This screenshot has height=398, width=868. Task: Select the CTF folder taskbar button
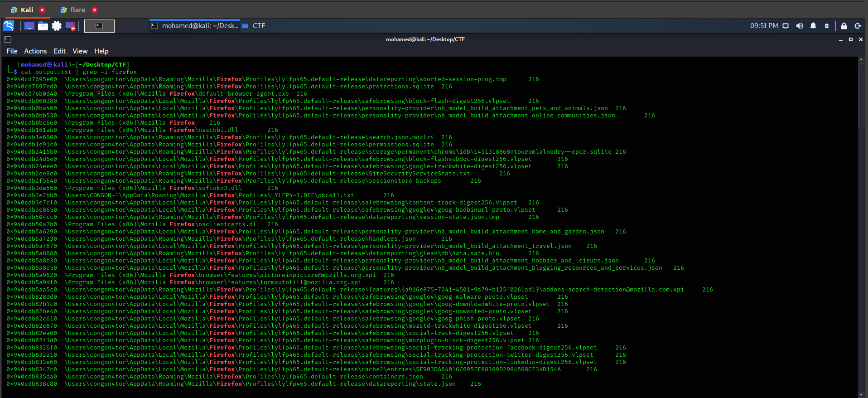point(254,26)
